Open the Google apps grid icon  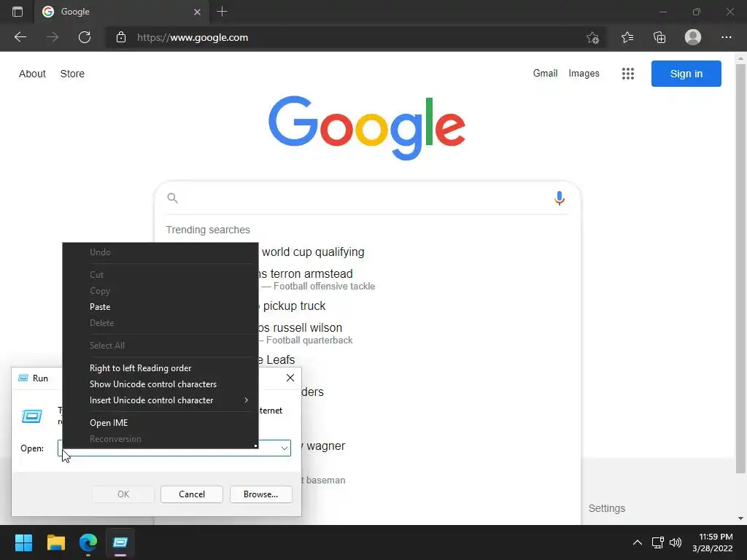[628, 74]
